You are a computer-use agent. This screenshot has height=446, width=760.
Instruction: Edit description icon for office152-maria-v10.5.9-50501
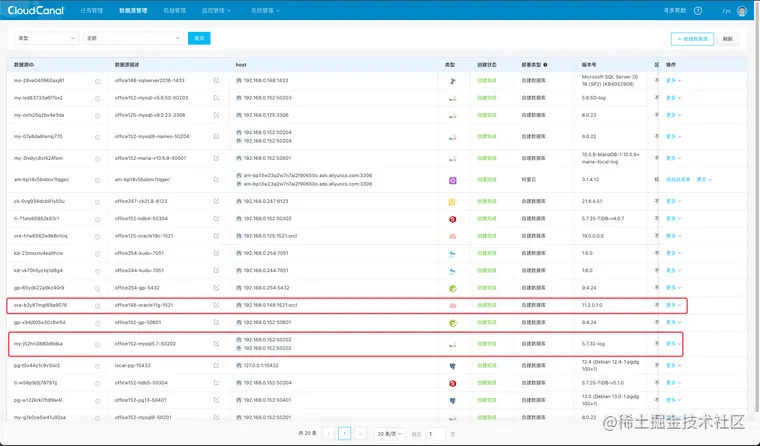click(216, 158)
